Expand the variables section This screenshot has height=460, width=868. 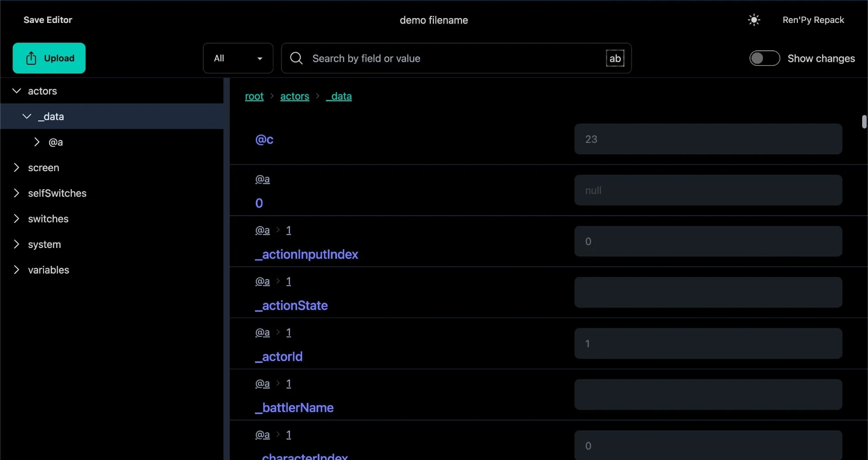[17, 270]
